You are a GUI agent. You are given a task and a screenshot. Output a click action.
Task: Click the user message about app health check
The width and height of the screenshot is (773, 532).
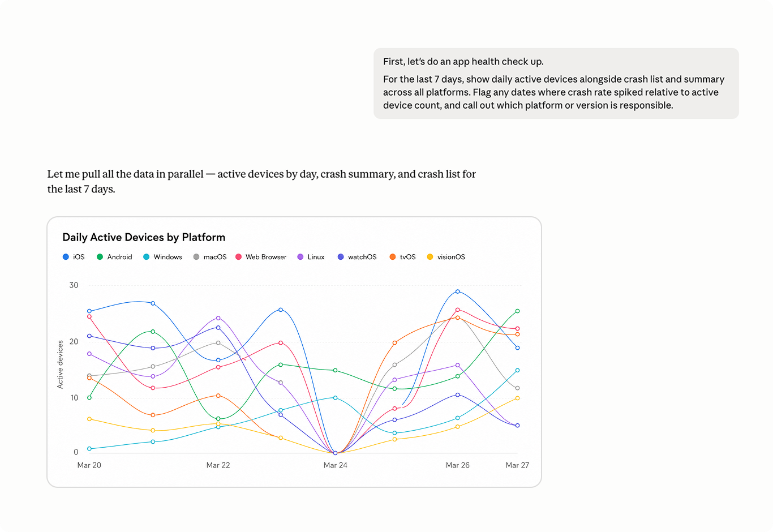[556, 83]
